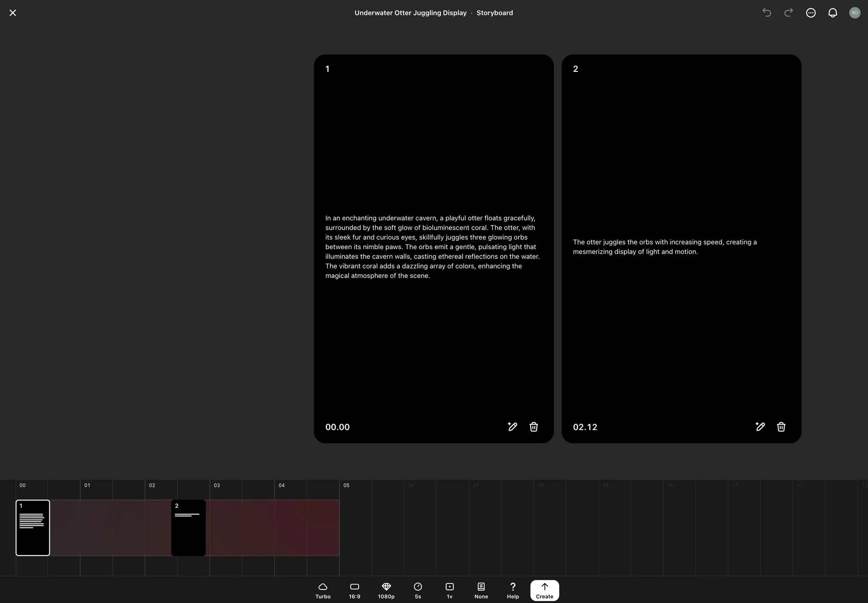Click the 02.12 timestamp on card 2

(x=585, y=427)
